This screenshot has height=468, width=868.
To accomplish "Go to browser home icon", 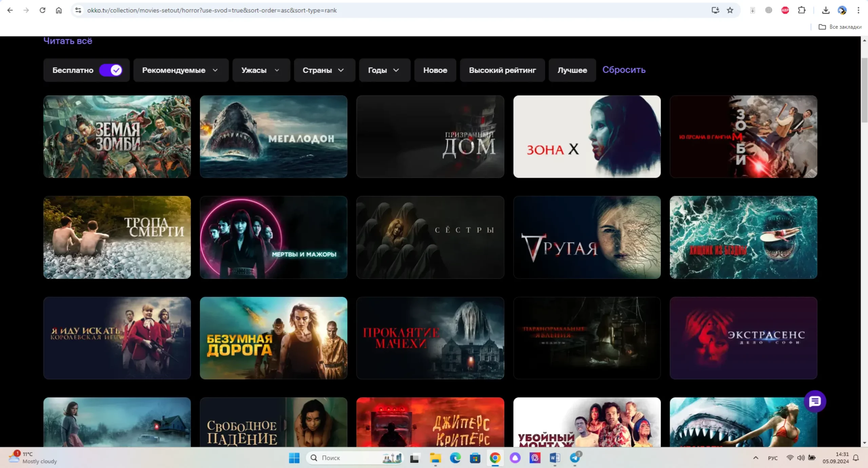I will click(x=59, y=10).
